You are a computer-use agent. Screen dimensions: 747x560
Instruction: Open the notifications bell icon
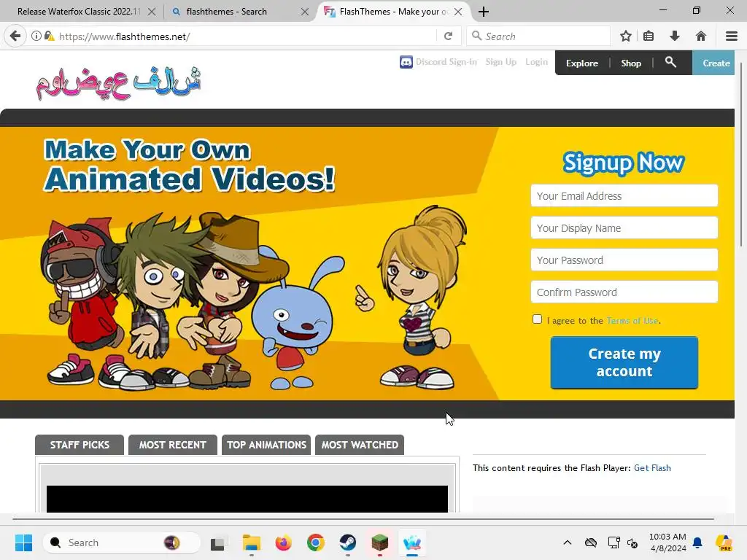tap(697, 542)
